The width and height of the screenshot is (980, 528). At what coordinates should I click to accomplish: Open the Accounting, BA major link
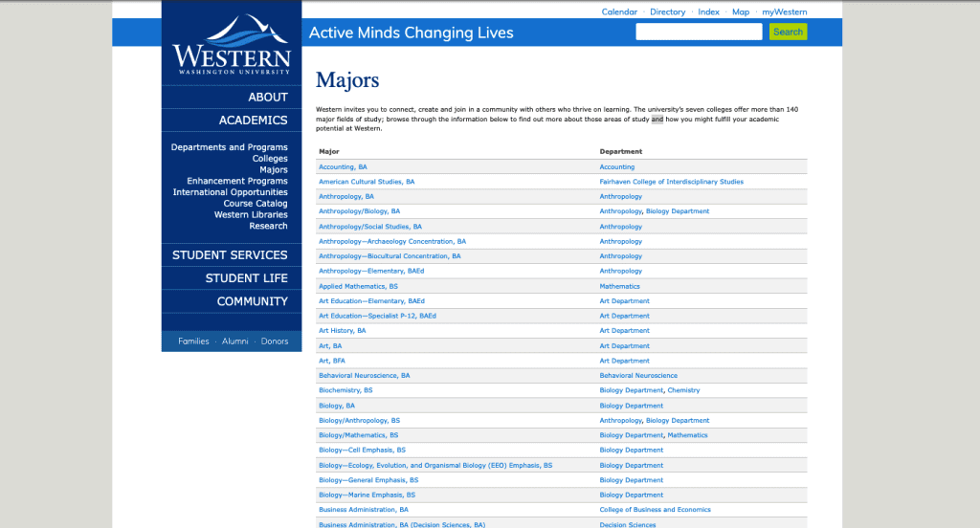pos(343,167)
